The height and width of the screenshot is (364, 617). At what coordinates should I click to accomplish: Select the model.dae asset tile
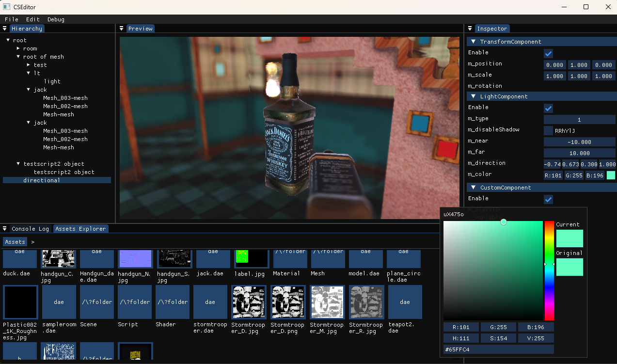pos(366,259)
